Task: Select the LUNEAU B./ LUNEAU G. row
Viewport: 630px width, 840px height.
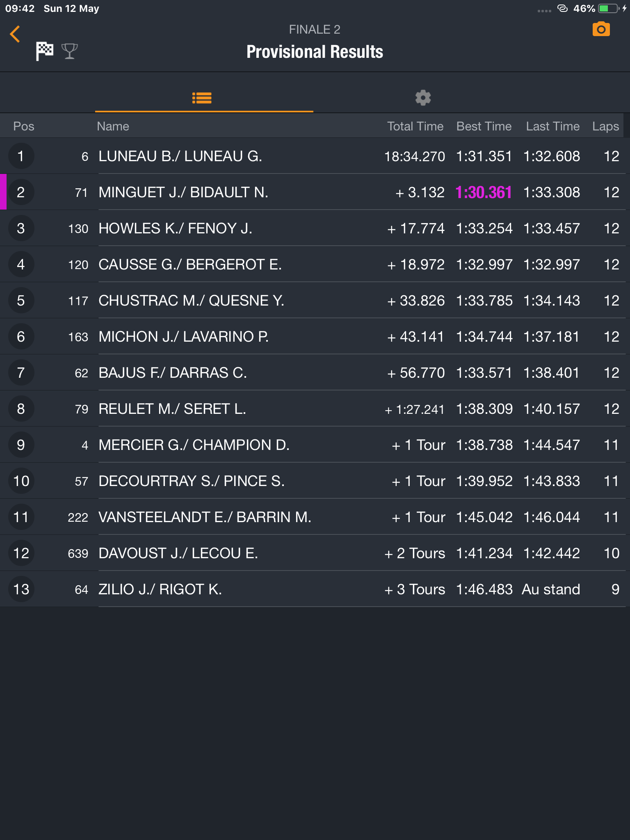Action: (315, 156)
